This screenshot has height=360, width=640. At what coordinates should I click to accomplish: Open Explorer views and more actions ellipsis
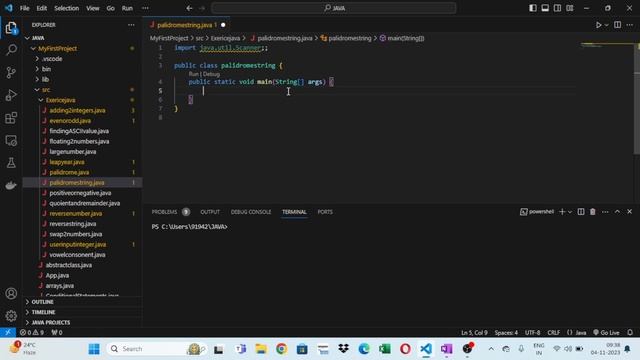(131, 25)
